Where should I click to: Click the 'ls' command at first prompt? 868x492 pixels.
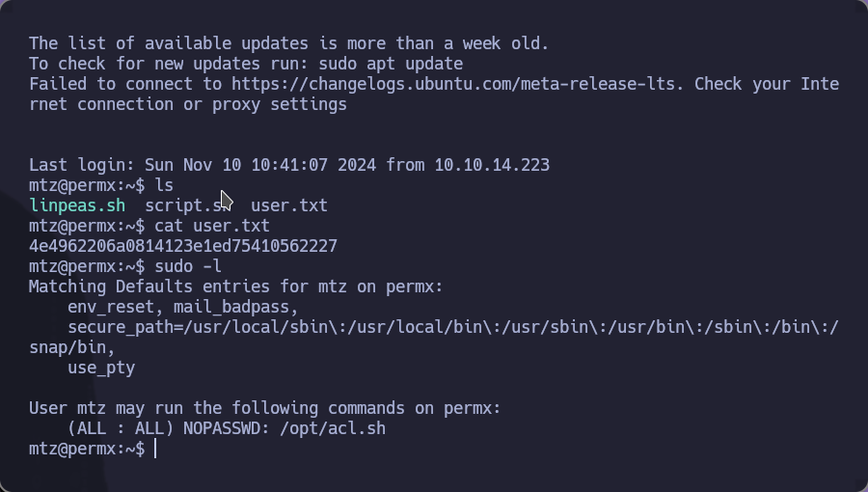[x=164, y=185]
